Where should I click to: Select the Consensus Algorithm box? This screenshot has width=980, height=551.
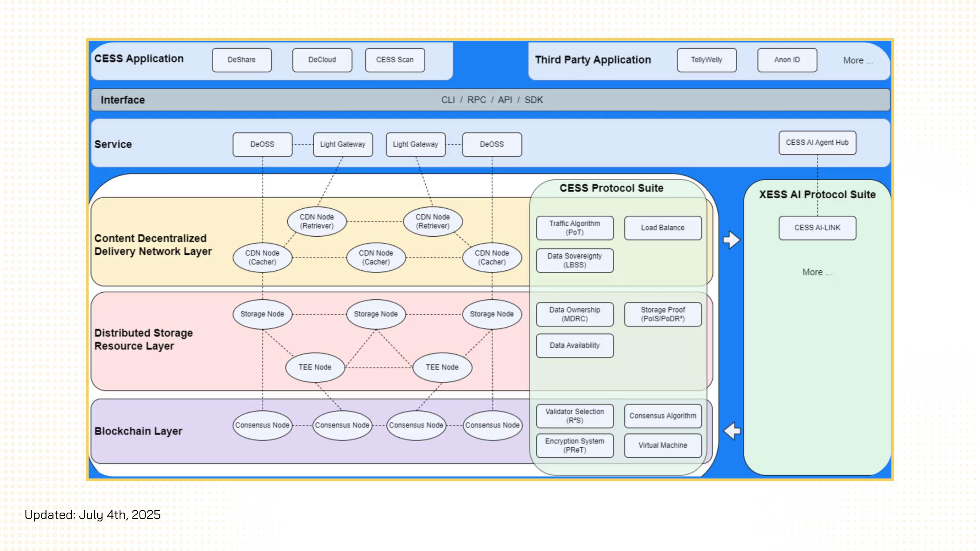click(663, 416)
